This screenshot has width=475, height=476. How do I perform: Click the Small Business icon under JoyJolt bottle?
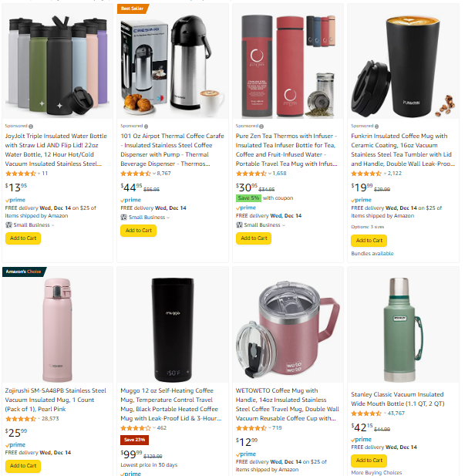pos(8,225)
